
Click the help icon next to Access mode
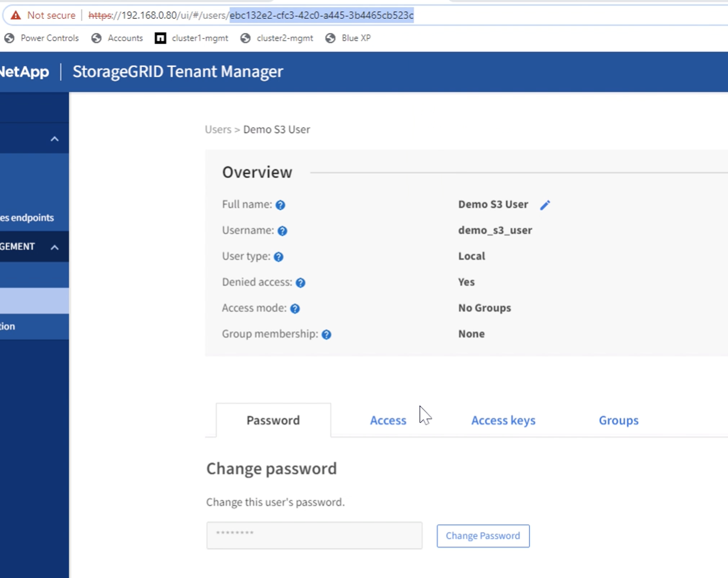tap(296, 308)
